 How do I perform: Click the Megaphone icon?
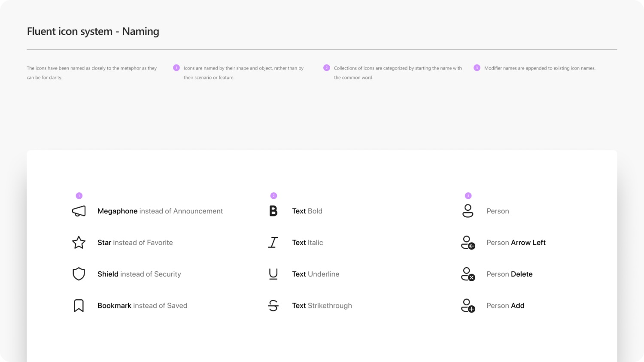[x=79, y=211]
